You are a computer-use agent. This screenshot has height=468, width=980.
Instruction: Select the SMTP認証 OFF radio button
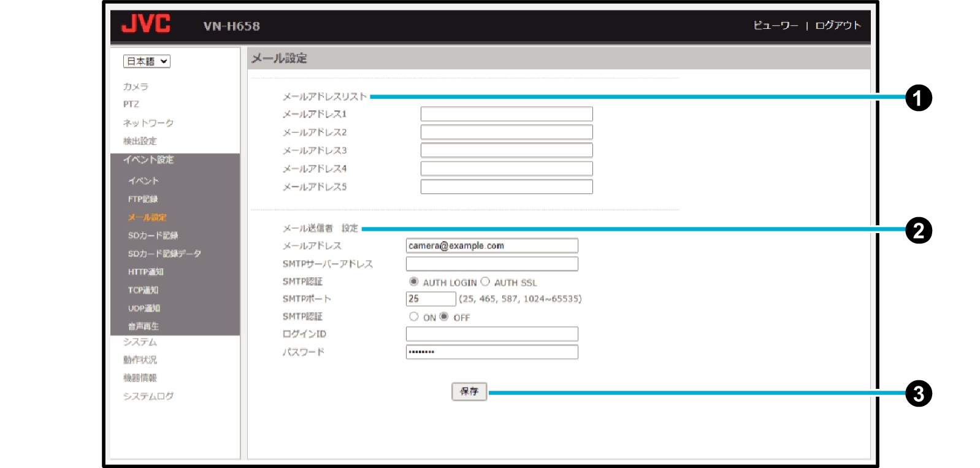coord(444,316)
